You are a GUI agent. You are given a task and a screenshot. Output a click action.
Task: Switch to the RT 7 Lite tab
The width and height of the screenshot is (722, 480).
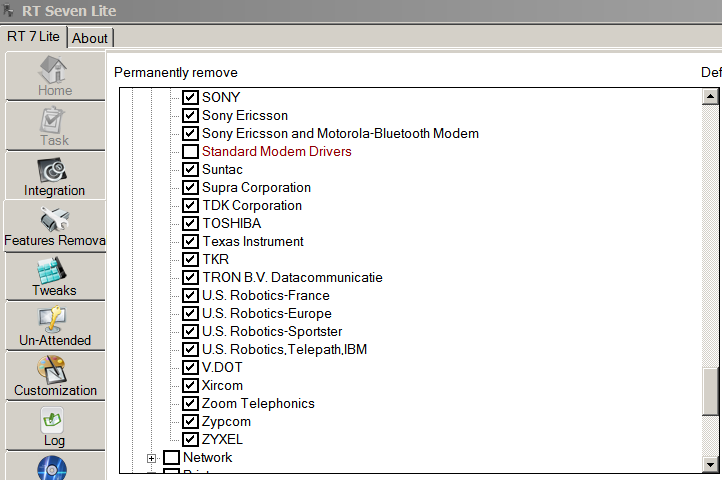click(33, 36)
